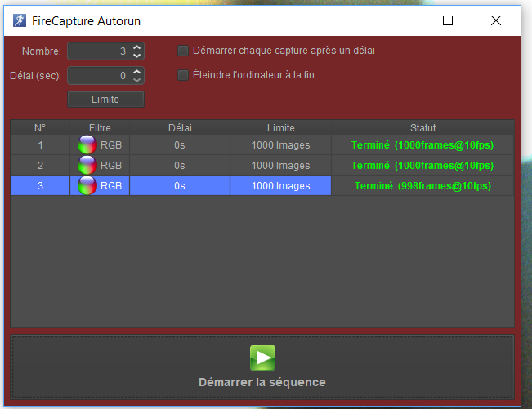This screenshot has height=409, width=532.
Task: Enable 'Démarrer chaque capture après un délai'
Action: pyautogui.click(x=183, y=51)
